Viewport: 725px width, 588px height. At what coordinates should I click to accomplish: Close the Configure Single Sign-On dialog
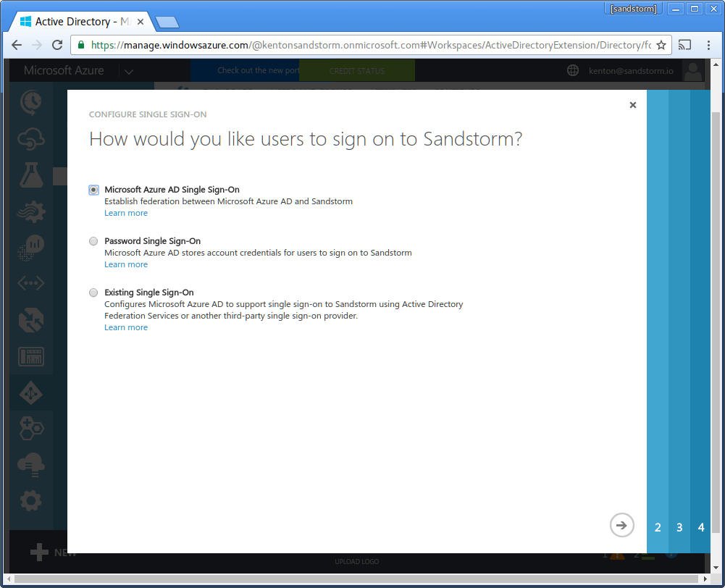pyautogui.click(x=633, y=105)
